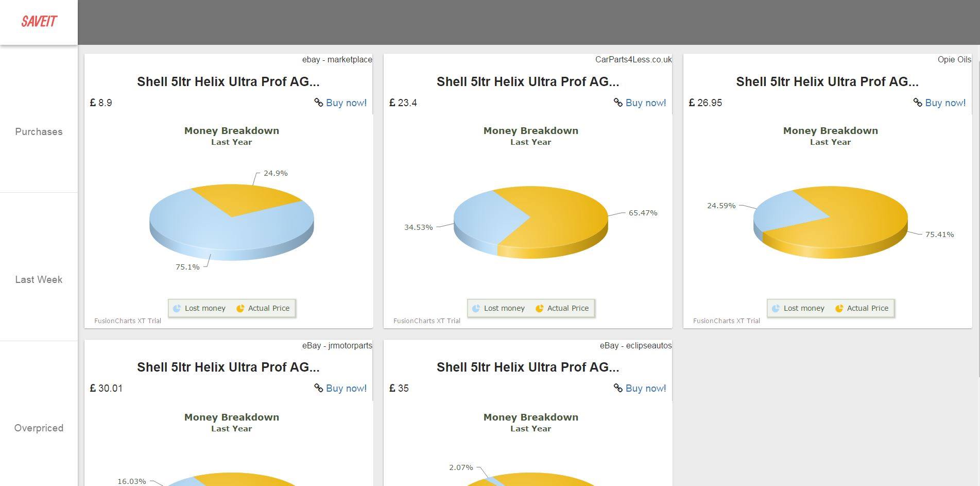Click the eBay - eclipseautos seller label
This screenshot has height=486, width=980.
pos(635,346)
